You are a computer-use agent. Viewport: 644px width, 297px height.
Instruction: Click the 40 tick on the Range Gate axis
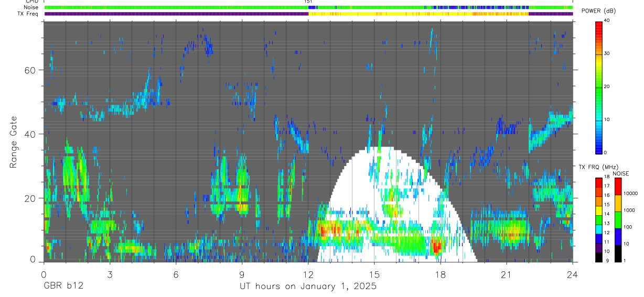(30, 134)
